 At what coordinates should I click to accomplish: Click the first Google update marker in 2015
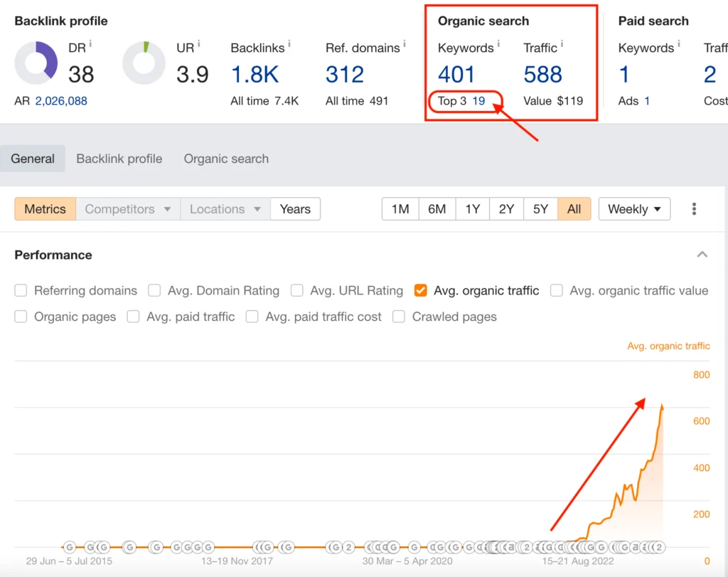pos(69,547)
